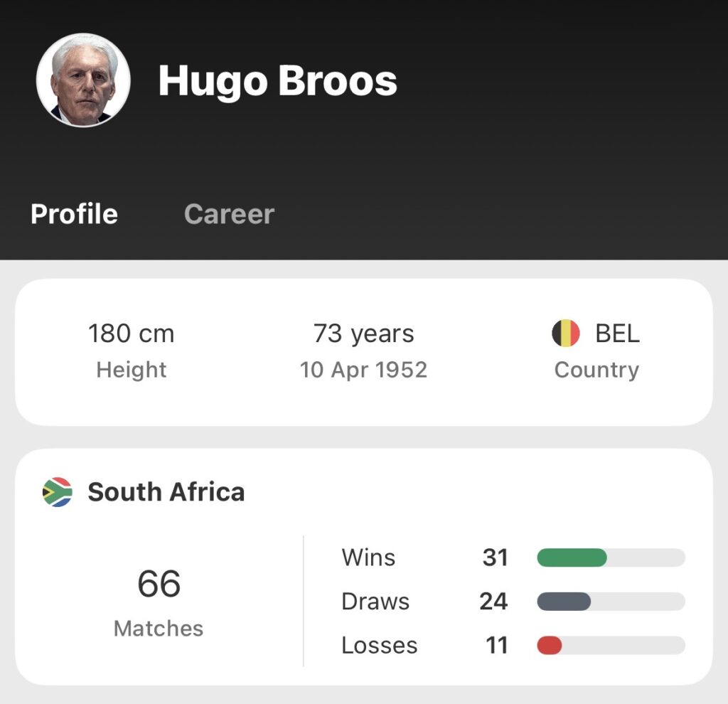Click the Wins count of 31
This screenshot has width=728, height=704.
495,558
